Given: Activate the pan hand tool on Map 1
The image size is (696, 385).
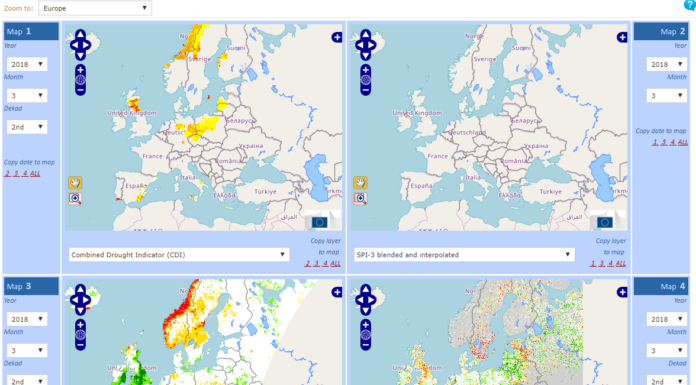Looking at the screenshot, I should tap(75, 183).
